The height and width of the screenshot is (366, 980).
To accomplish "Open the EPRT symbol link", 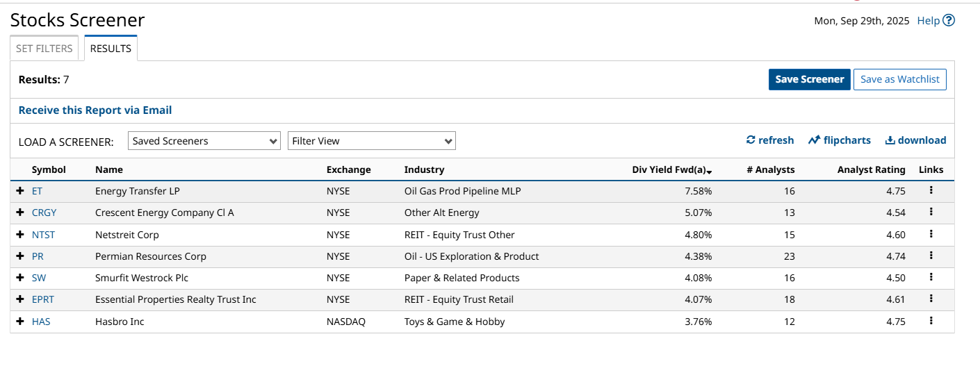I will (43, 299).
